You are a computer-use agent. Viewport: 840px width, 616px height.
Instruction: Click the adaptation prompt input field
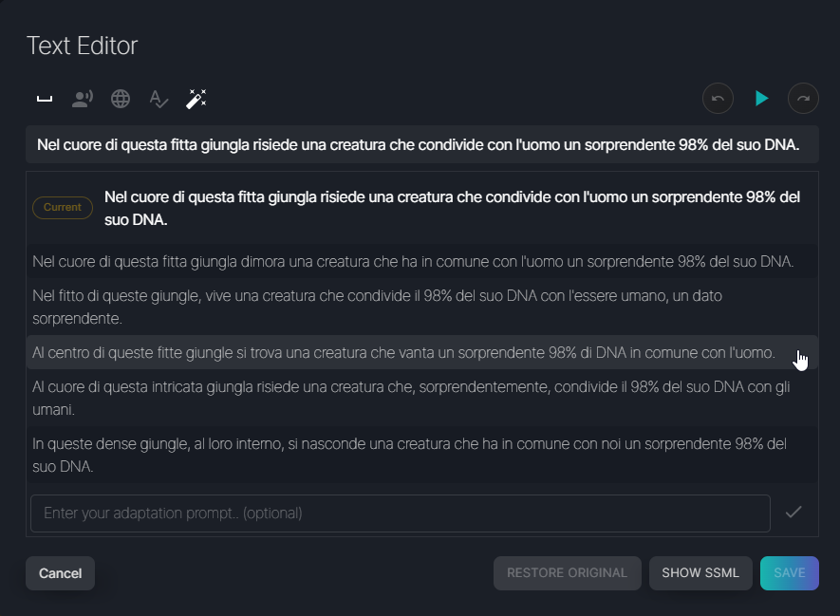pyautogui.click(x=400, y=513)
